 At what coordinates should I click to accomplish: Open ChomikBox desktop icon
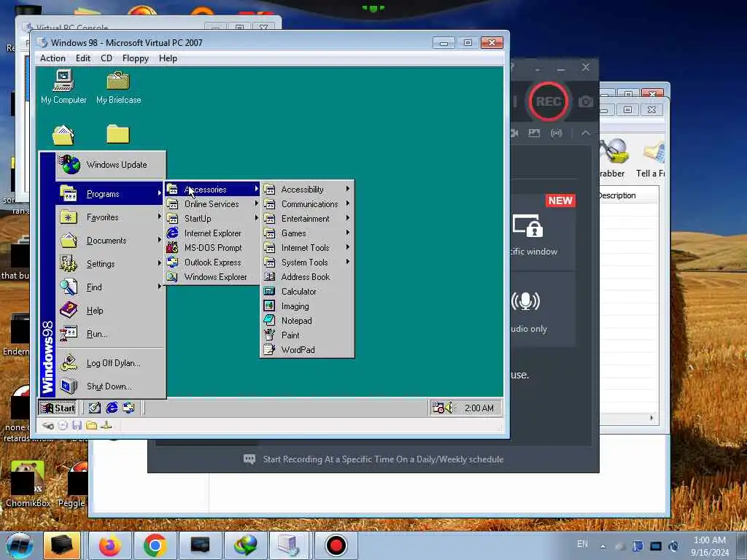point(28,484)
